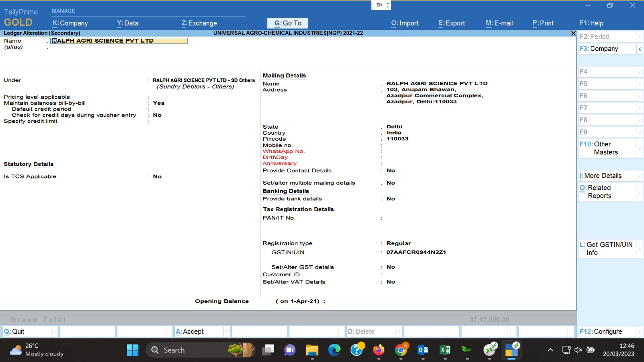This screenshot has height=362, width=644.
Task: Switch the EN keyboard language selector
Action: point(381,5)
